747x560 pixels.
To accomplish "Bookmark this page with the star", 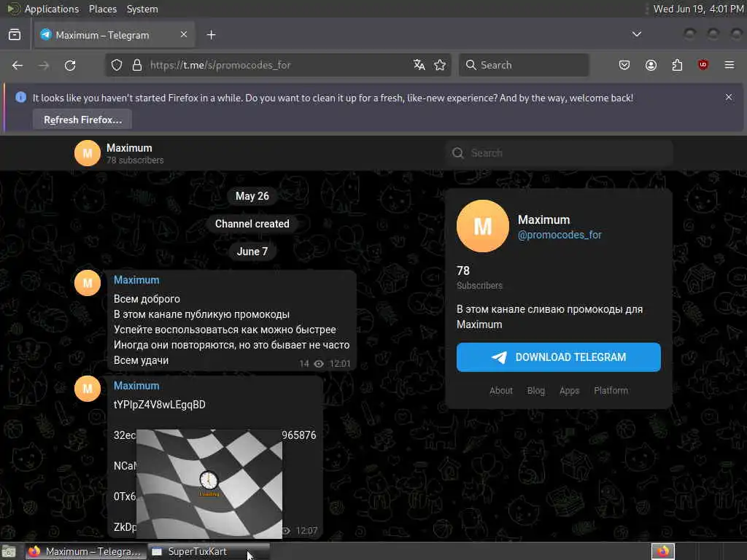I will click(440, 65).
